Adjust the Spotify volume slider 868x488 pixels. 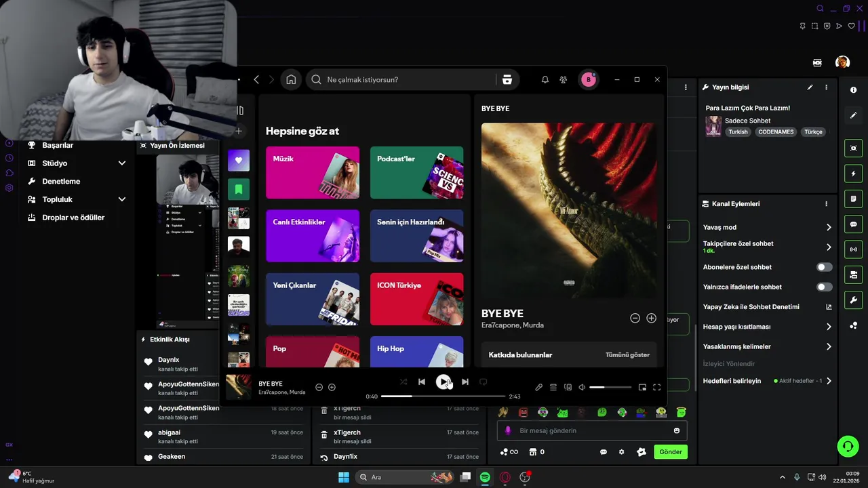coord(610,387)
